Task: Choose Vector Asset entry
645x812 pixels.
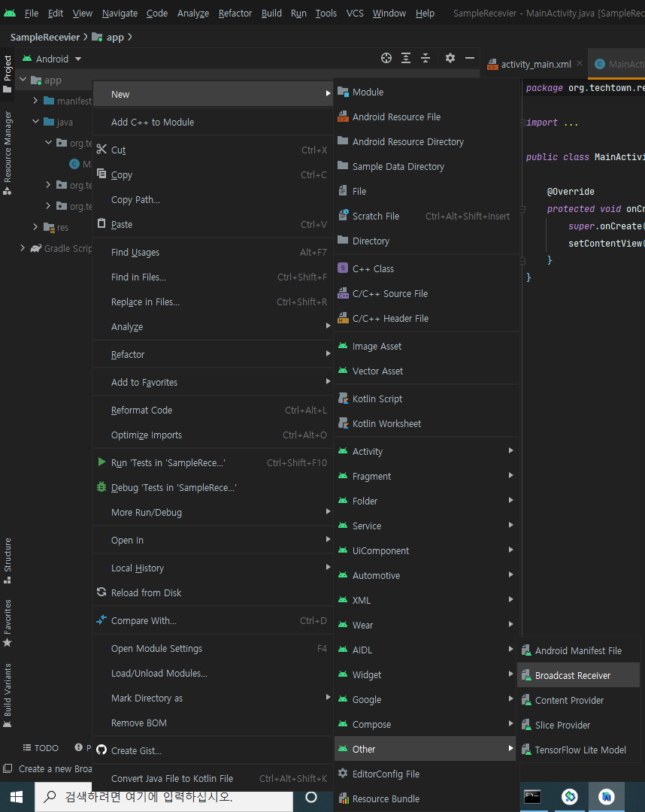Action: pyautogui.click(x=425, y=371)
